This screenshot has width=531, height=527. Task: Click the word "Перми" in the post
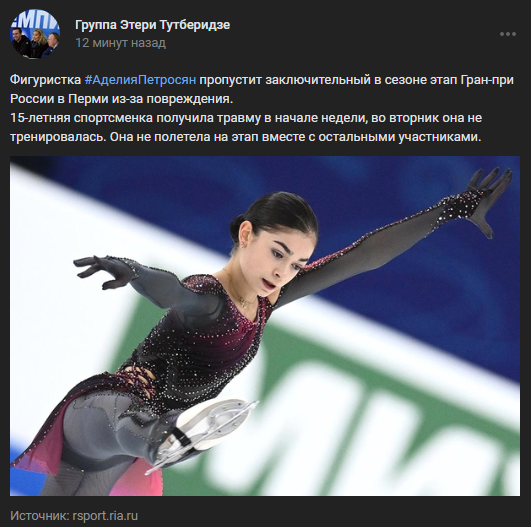click(x=86, y=99)
